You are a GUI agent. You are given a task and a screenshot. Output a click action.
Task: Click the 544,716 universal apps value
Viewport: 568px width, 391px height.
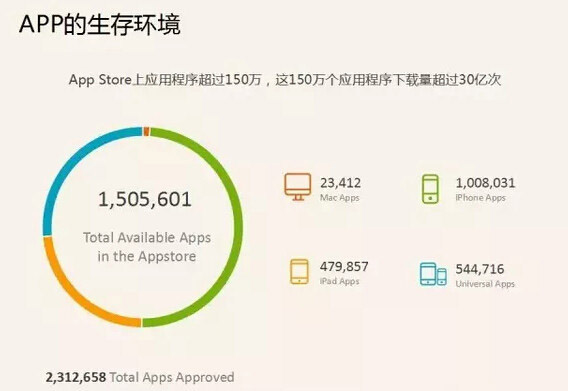point(480,269)
